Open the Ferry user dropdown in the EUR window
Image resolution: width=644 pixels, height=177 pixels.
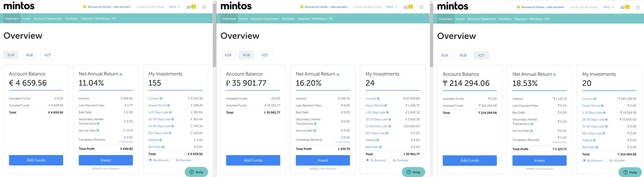(x=175, y=7)
